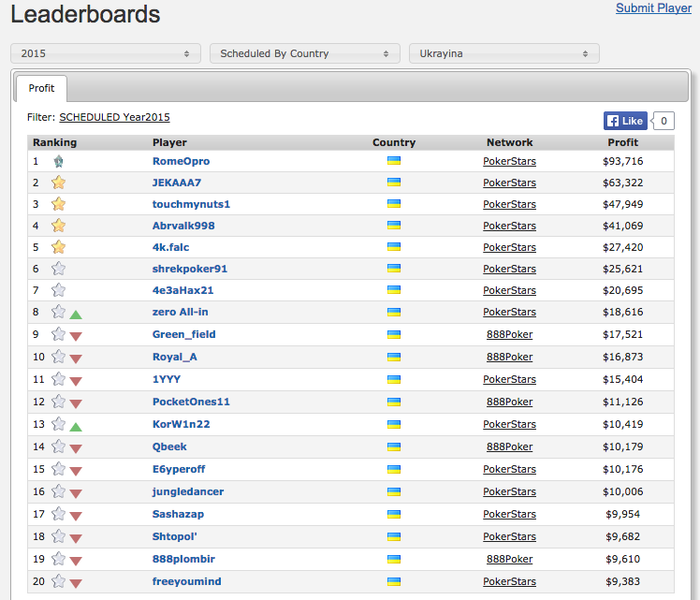Click the Country column header
Viewport: 700px width, 600px height.
tap(394, 142)
